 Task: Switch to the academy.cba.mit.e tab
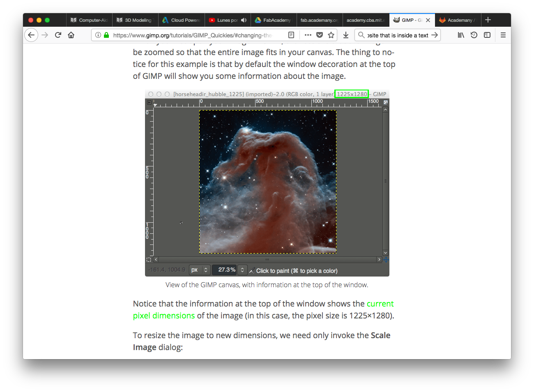[366, 20]
